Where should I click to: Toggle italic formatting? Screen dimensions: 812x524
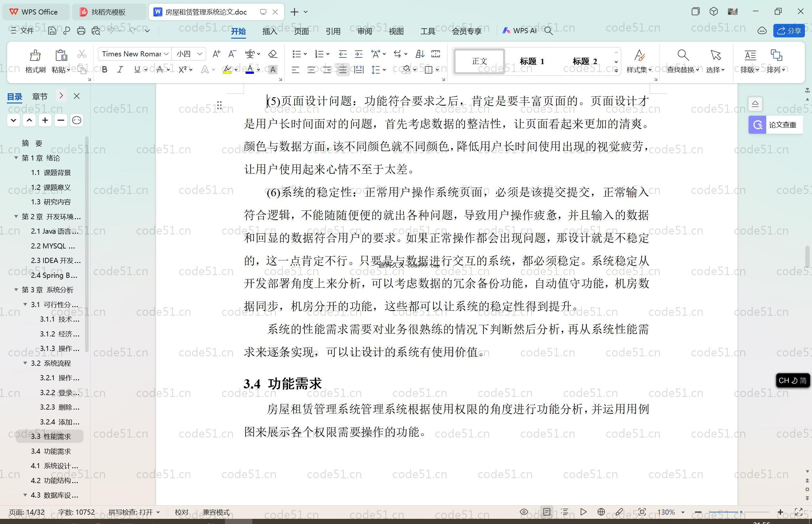120,70
